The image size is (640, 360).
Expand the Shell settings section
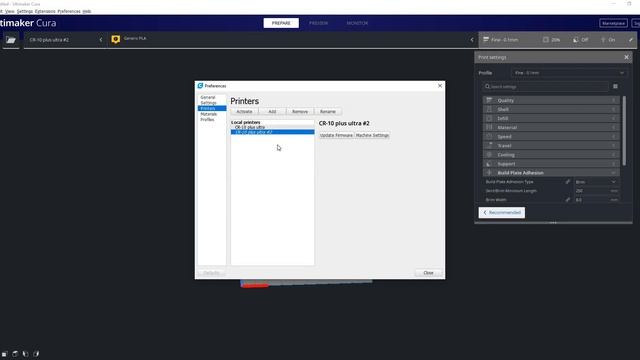(551, 109)
